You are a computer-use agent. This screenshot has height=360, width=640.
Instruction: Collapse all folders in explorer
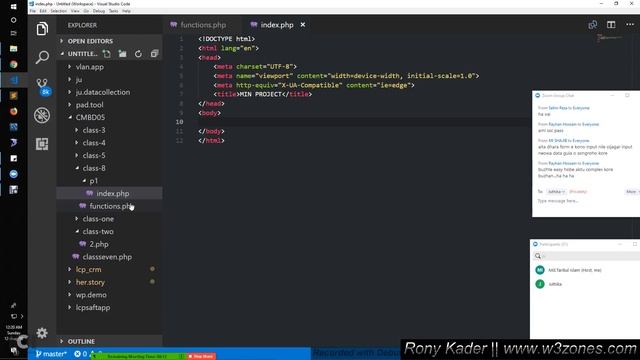154,53
